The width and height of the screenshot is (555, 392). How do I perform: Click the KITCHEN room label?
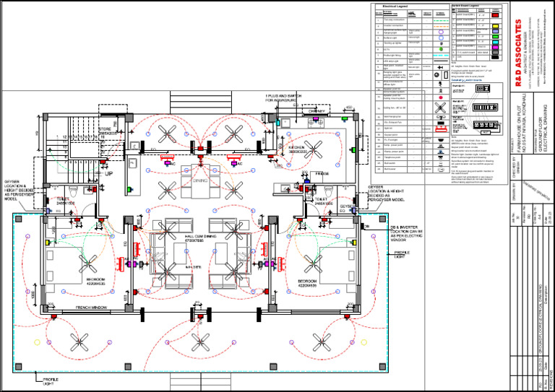296,147
